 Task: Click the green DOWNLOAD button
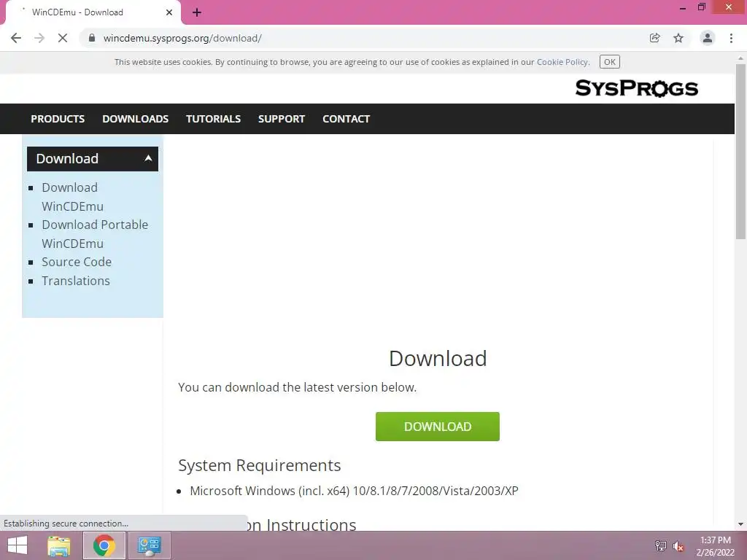coord(438,427)
